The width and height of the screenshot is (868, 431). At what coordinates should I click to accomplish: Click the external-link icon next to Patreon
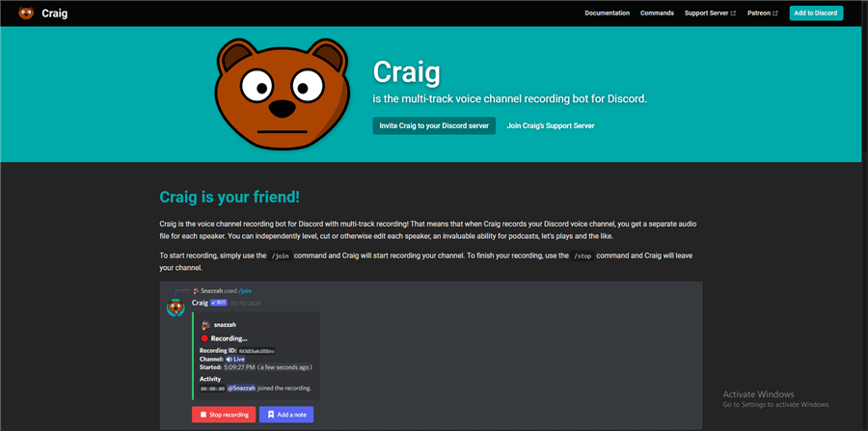775,13
